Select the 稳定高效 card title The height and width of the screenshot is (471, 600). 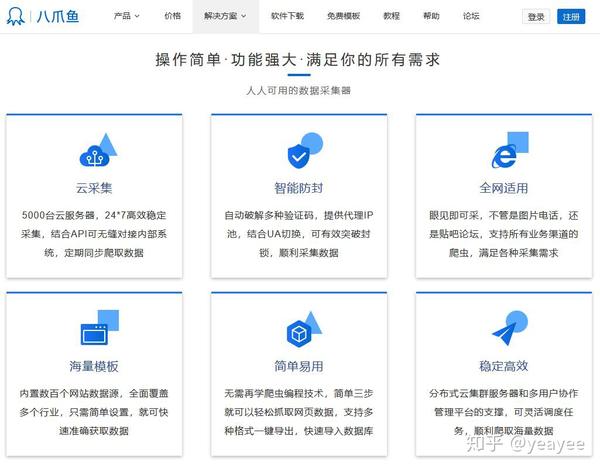tap(504, 366)
